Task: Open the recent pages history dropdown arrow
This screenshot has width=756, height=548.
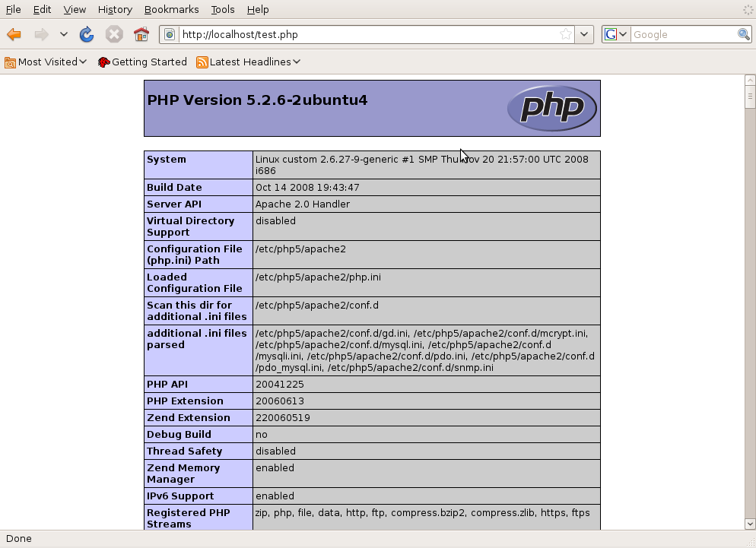Action: point(64,34)
